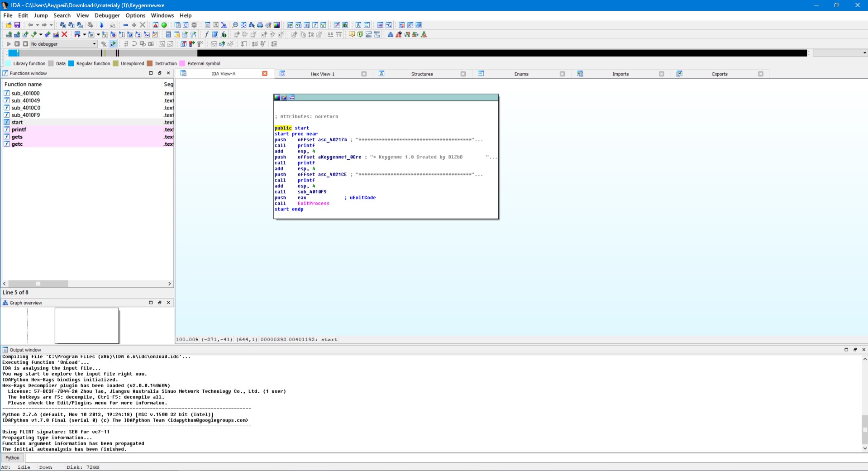
Task: Open the jump forward history dropdown arrow
Action: 51,25
